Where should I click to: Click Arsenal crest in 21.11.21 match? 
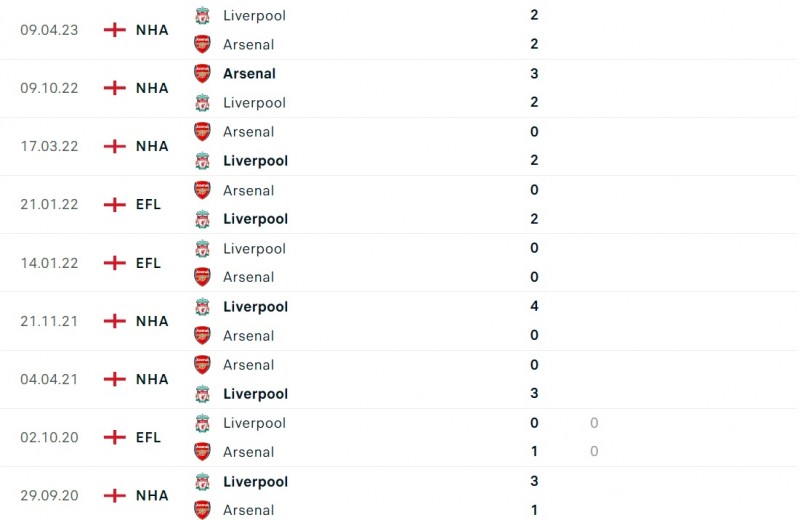click(202, 336)
